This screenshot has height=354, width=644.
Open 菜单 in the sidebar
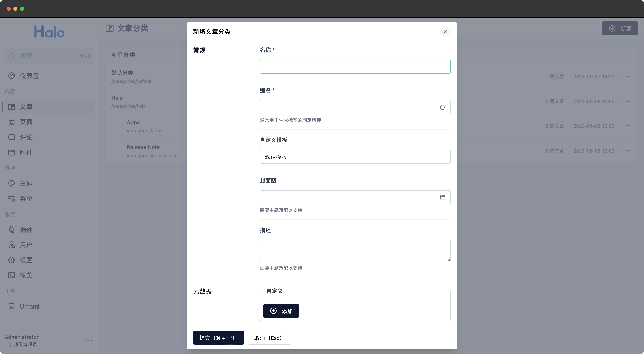point(49,199)
